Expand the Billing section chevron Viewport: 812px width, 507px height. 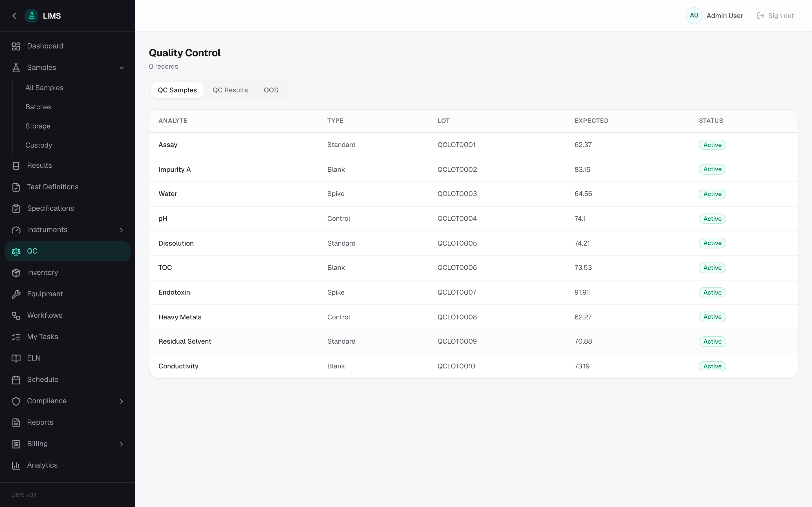coord(122,444)
